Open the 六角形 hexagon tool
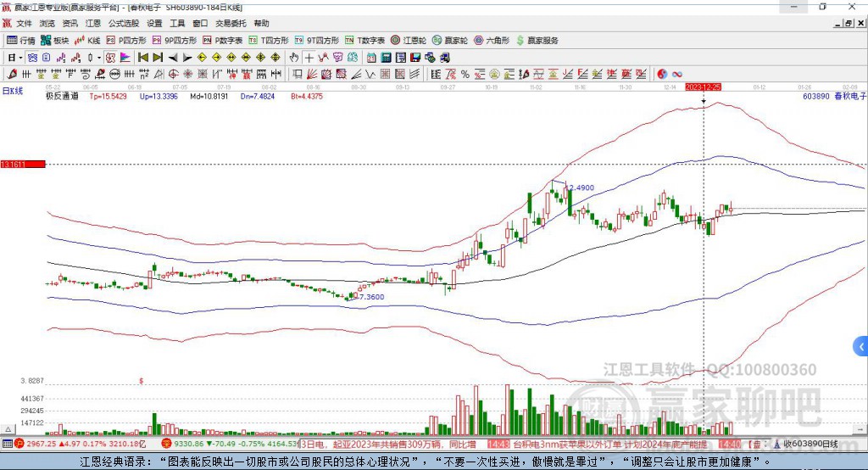 492,41
